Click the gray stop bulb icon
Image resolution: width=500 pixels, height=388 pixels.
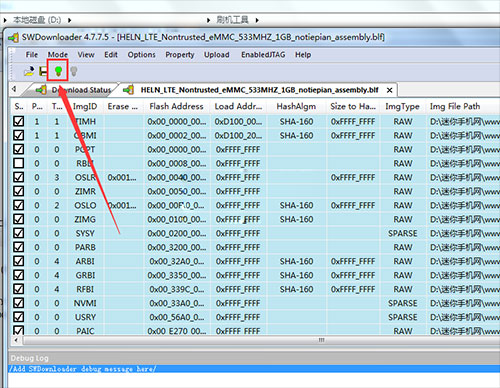(74, 71)
